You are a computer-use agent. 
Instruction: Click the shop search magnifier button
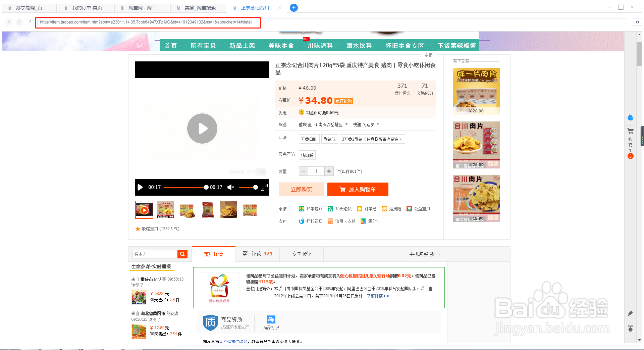click(x=182, y=254)
